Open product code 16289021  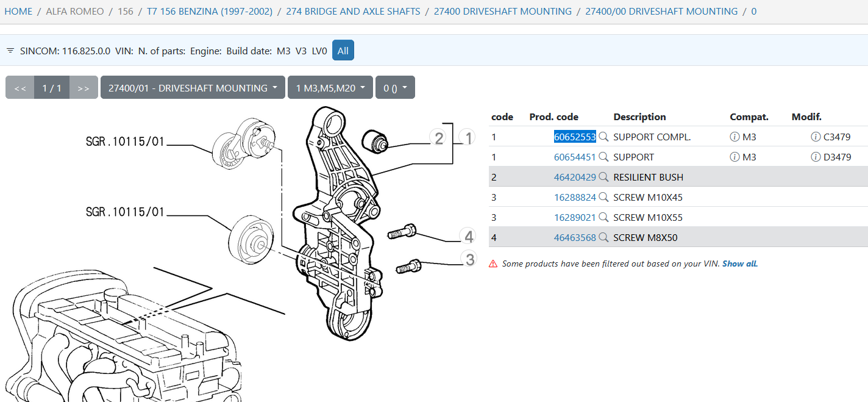[x=575, y=217]
